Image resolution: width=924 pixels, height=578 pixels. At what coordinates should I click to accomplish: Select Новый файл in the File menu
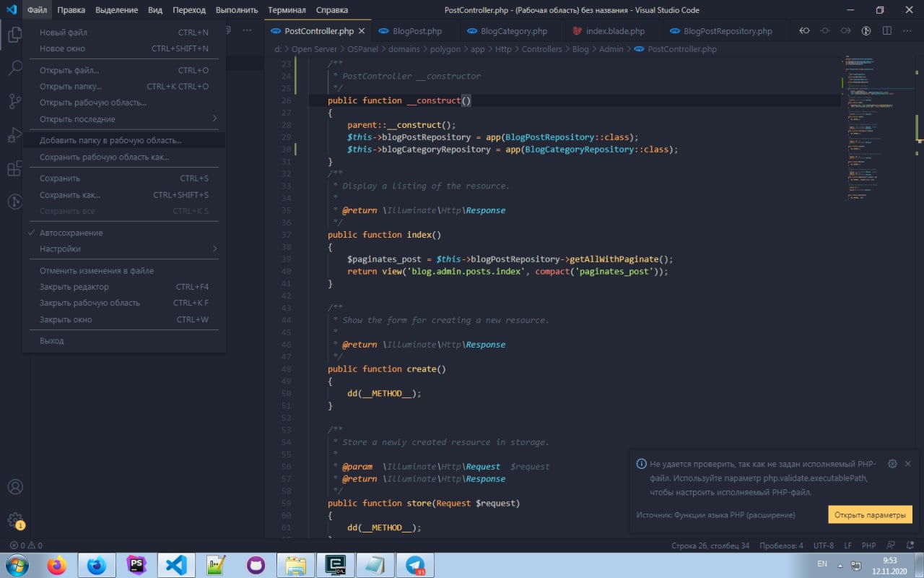pyautogui.click(x=124, y=33)
